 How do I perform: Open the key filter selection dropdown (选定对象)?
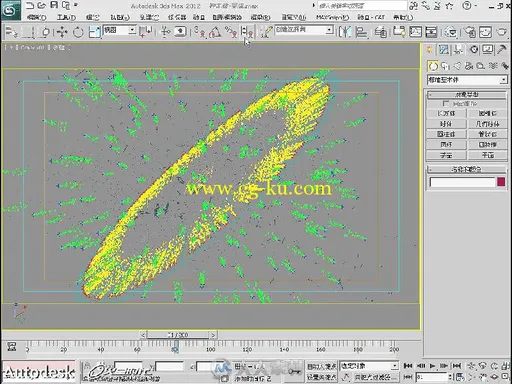coord(369,366)
